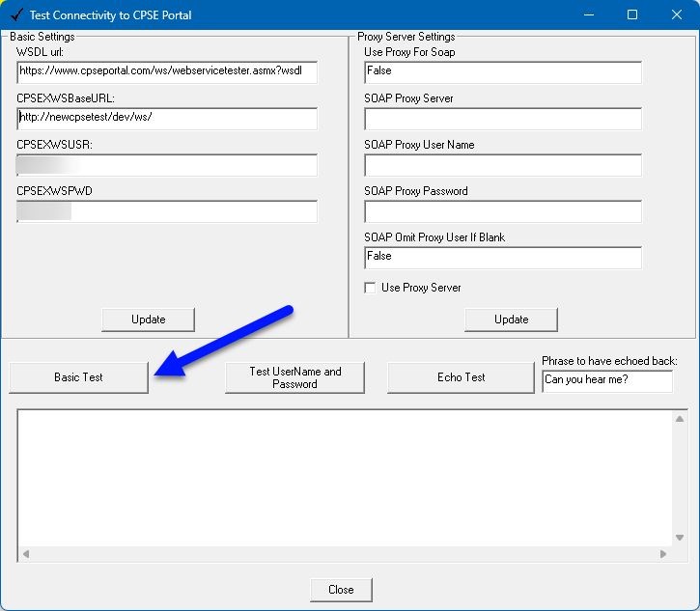Click the output box scroll right arrow
700x611 pixels.
(663, 554)
